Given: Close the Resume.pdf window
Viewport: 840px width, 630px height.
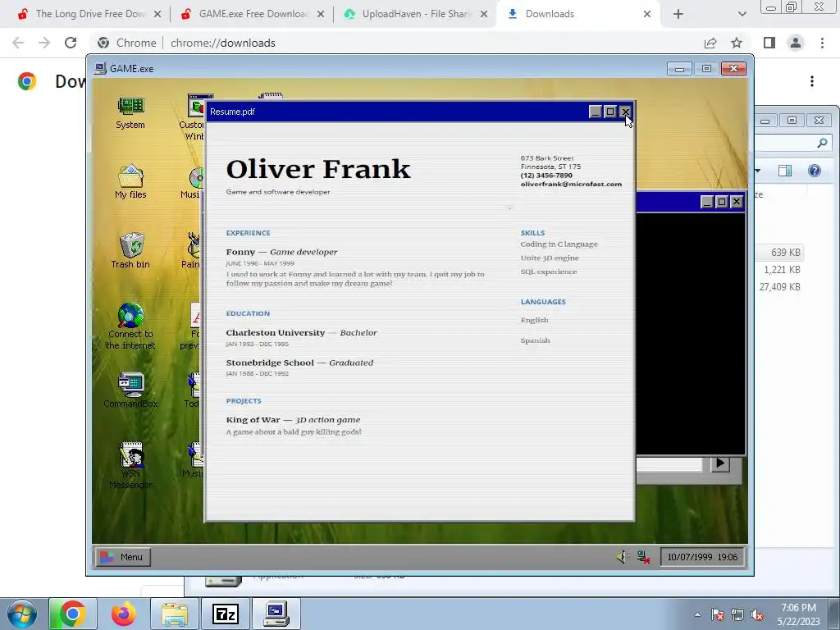Looking at the screenshot, I should tap(625, 112).
